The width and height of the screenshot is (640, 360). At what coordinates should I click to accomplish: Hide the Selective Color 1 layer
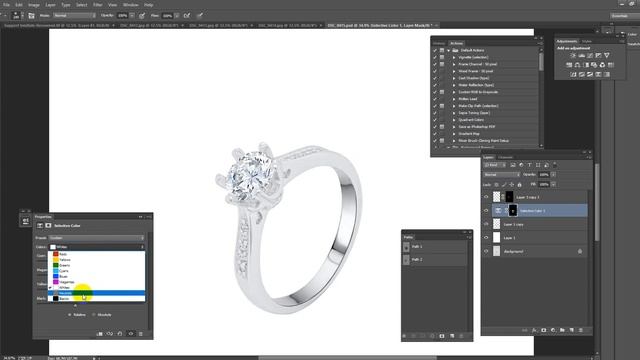tap(486, 211)
